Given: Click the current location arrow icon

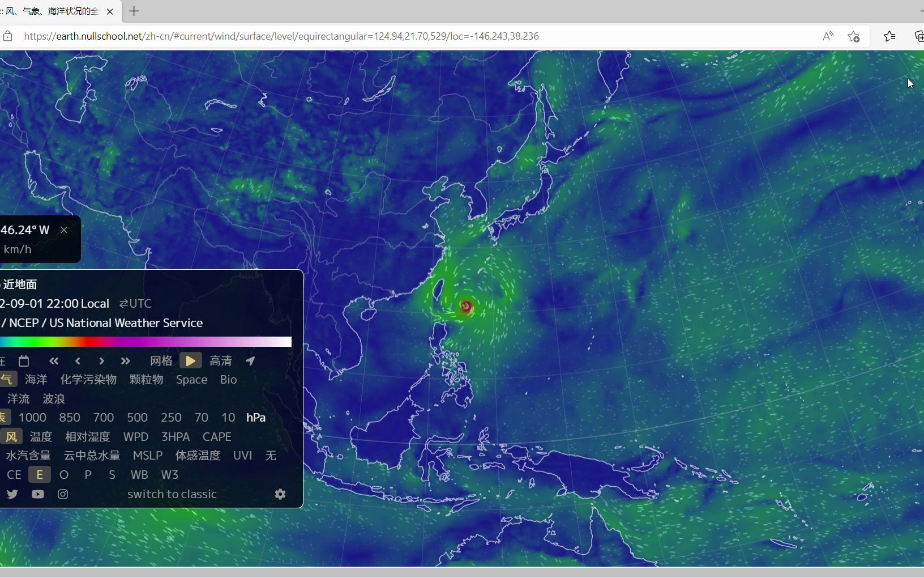Looking at the screenshot, I should 250,361.
